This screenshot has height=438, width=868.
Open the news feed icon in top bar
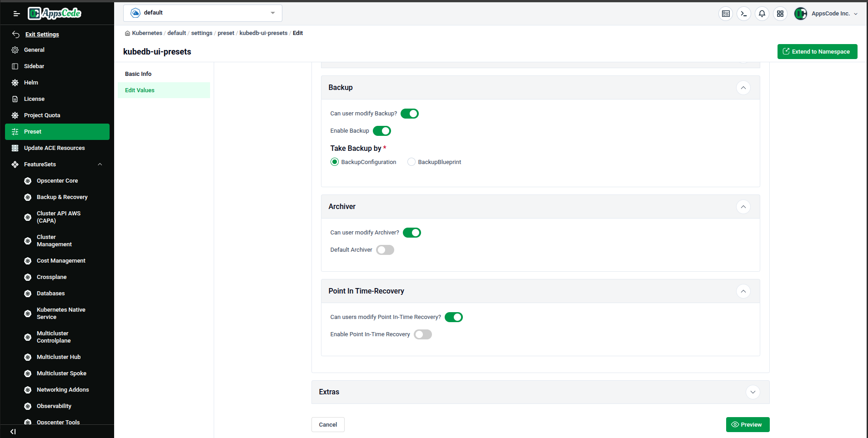tap(725, 14)
